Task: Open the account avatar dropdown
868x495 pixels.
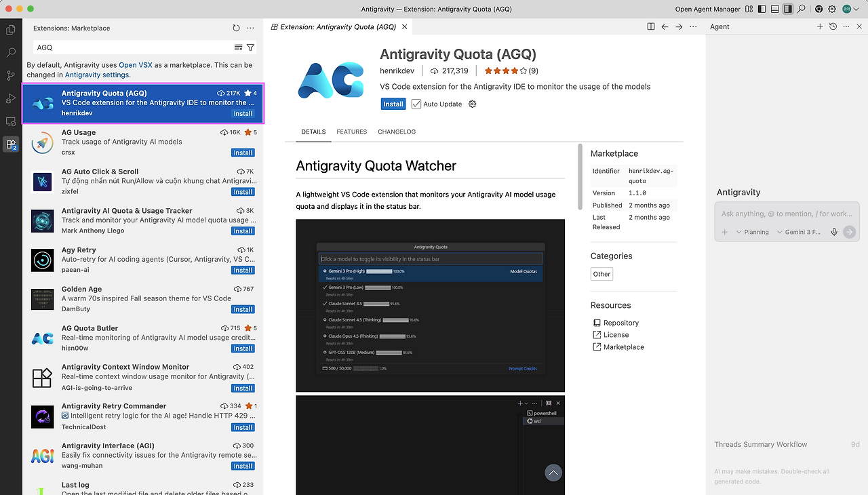Action: coord(850,9)
